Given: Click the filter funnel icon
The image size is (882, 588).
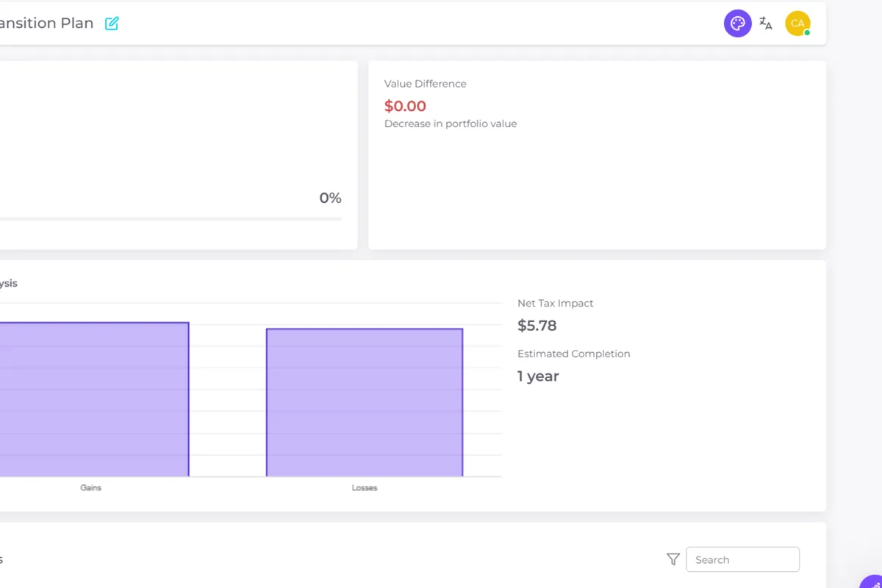Looking at the screenshot, I should pyautogui.click(x=673, y=559).
